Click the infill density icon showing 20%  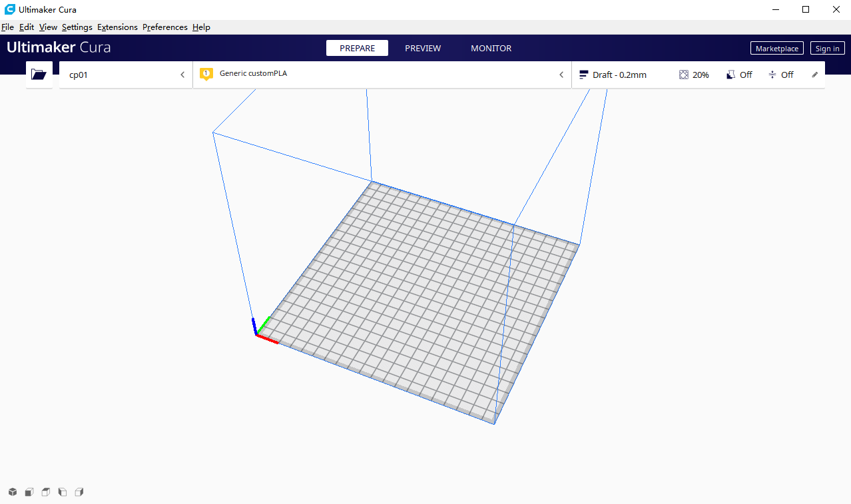coord(684,75)
